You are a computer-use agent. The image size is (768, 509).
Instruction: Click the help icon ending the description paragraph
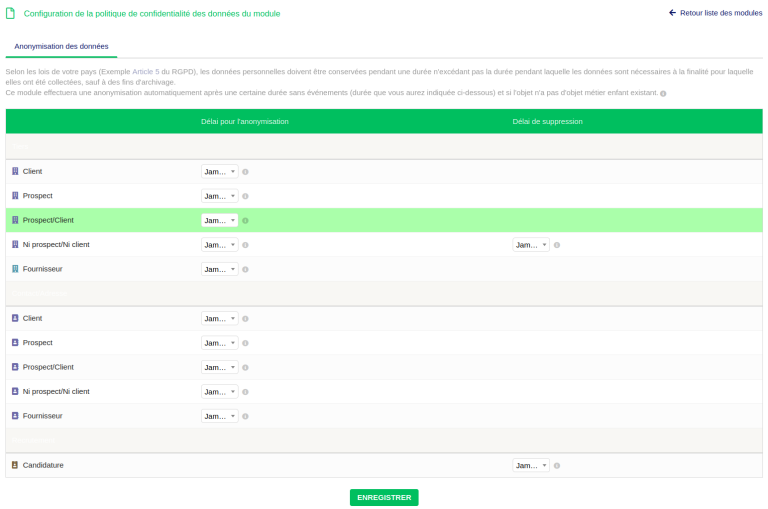tap(663, 93)
